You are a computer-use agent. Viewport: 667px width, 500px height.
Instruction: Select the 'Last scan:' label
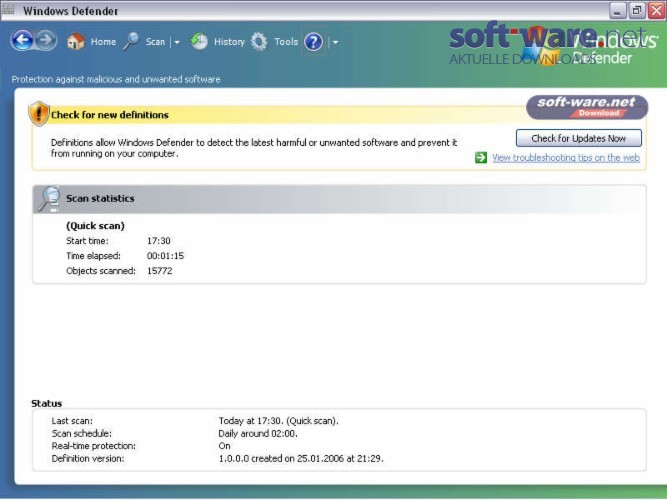pyautogui.click(x=72, y=421)
